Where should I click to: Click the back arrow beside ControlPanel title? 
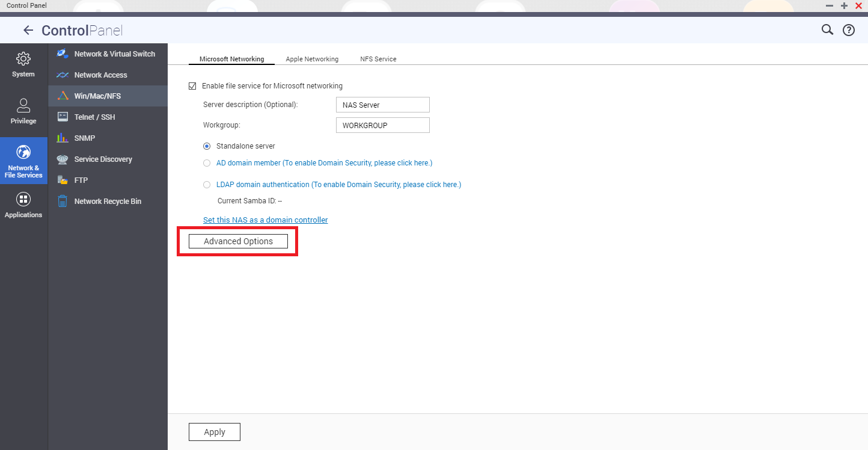[x=28, y=30]
